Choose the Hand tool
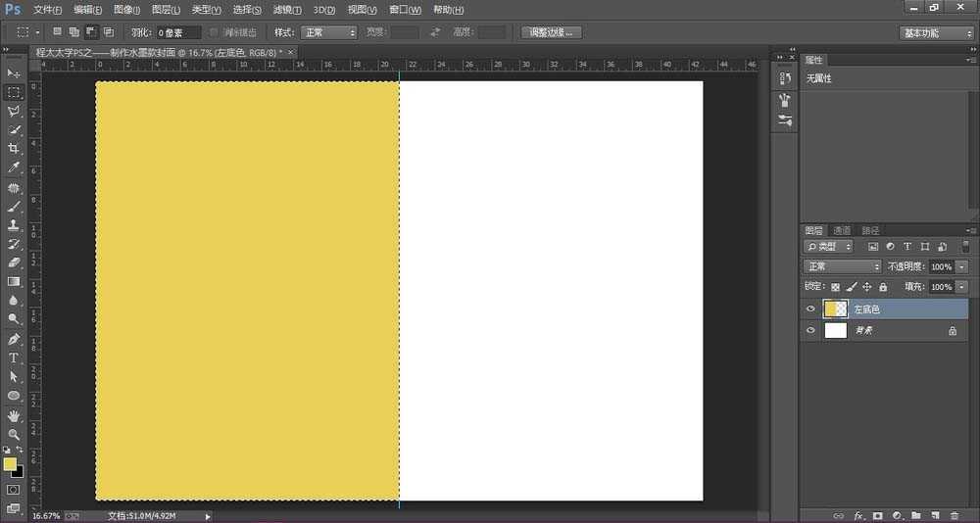The image size is (980, 523). (14, 415)
